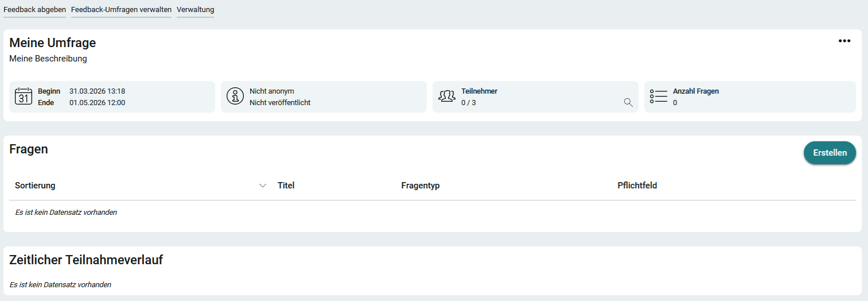The image size is (868, 301).
Task: Open participant search with the magnifier icon
Action: pyautogui.click(x=628, y=103)
